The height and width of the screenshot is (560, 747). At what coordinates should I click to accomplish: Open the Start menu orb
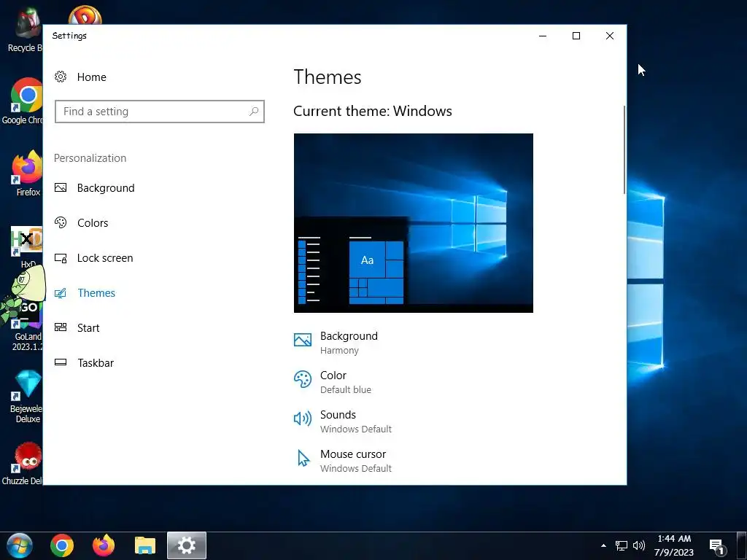(x=20, y=545)
